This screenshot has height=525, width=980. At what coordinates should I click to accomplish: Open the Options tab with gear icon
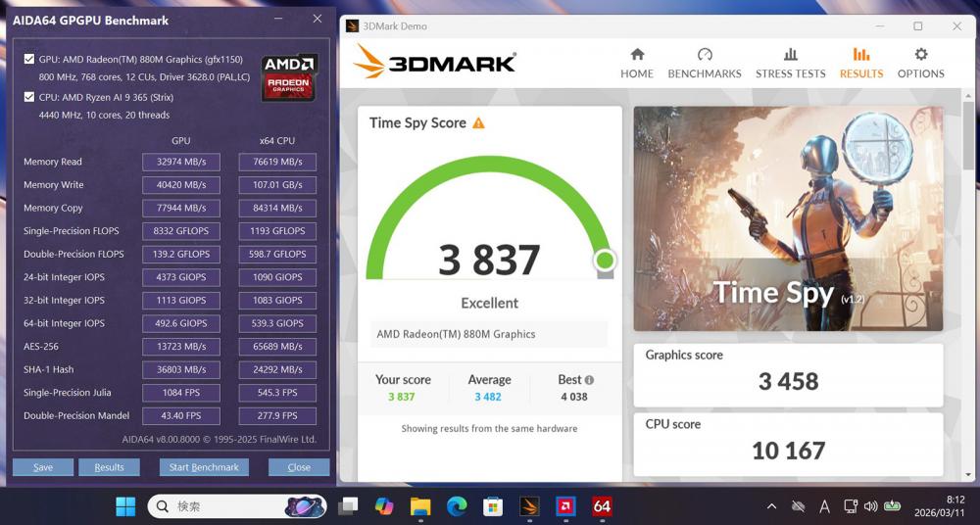click(920, 63)
